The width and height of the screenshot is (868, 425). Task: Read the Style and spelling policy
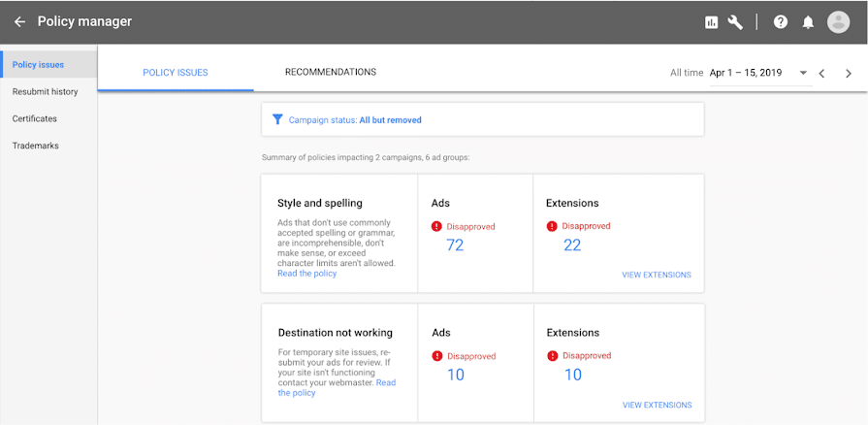pos(306,274)
